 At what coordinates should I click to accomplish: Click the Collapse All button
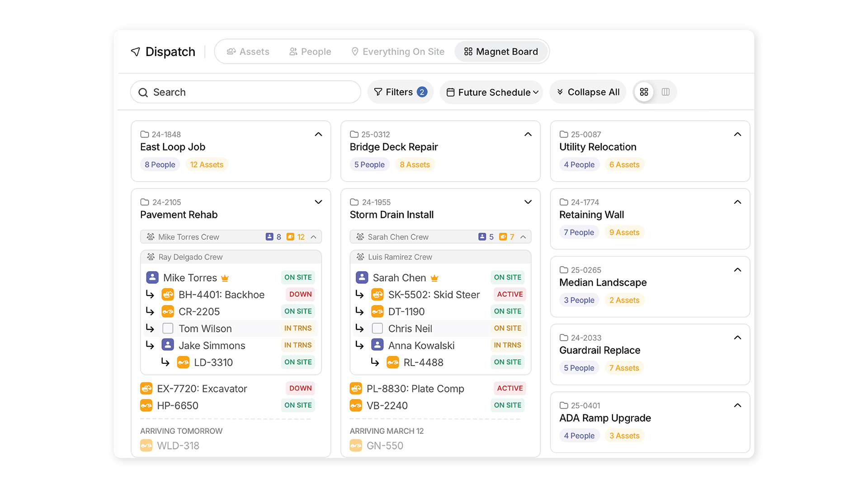588,92
